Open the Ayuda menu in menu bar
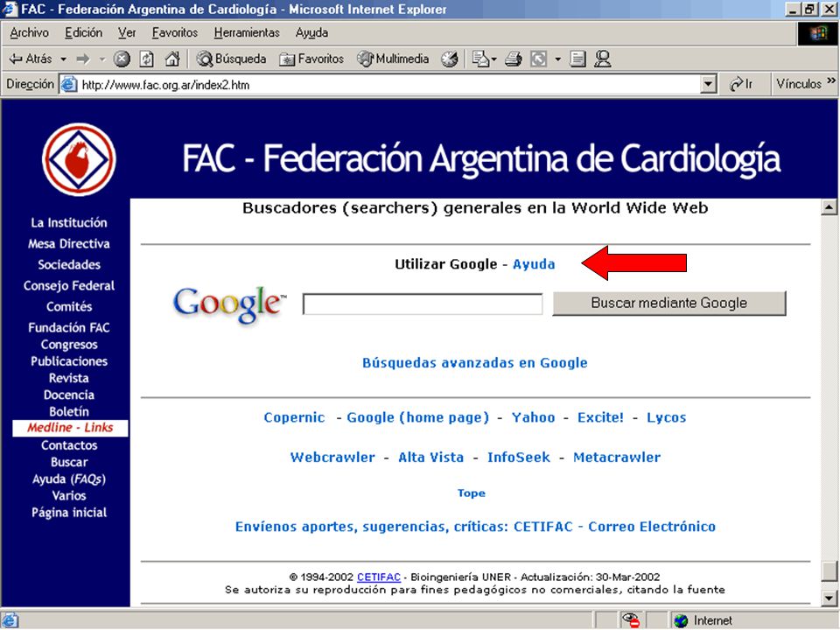 pyautogui.click(x=311, y=32)
